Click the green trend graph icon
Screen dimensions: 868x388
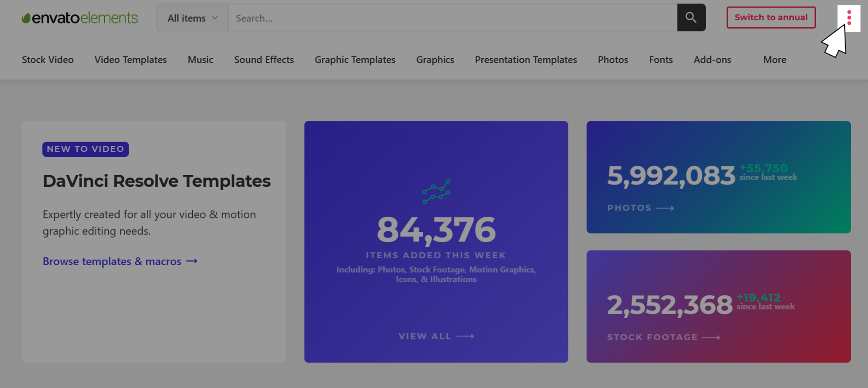[x=436, y=191]
